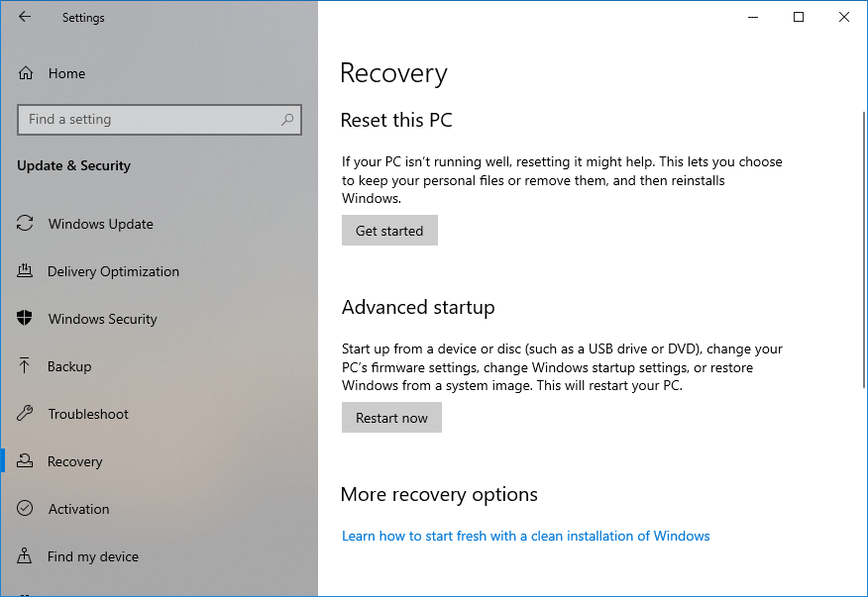
Task: Go to the Activation page
Action: pyautogui.click(x=78, y=509)
